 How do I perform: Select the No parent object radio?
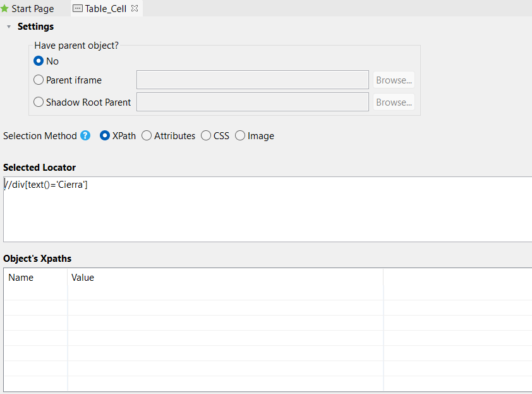(39, 61)
